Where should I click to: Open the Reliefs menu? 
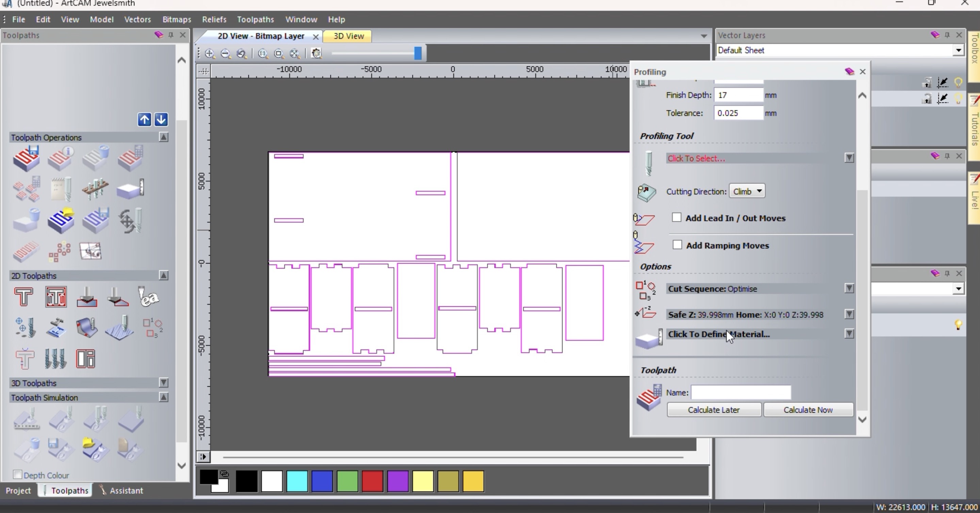[214, 19]
